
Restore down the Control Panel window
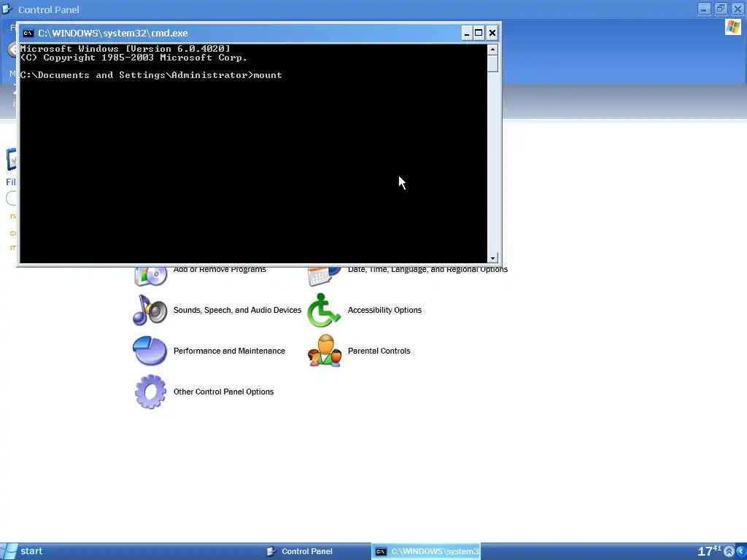tap(721, 9)
